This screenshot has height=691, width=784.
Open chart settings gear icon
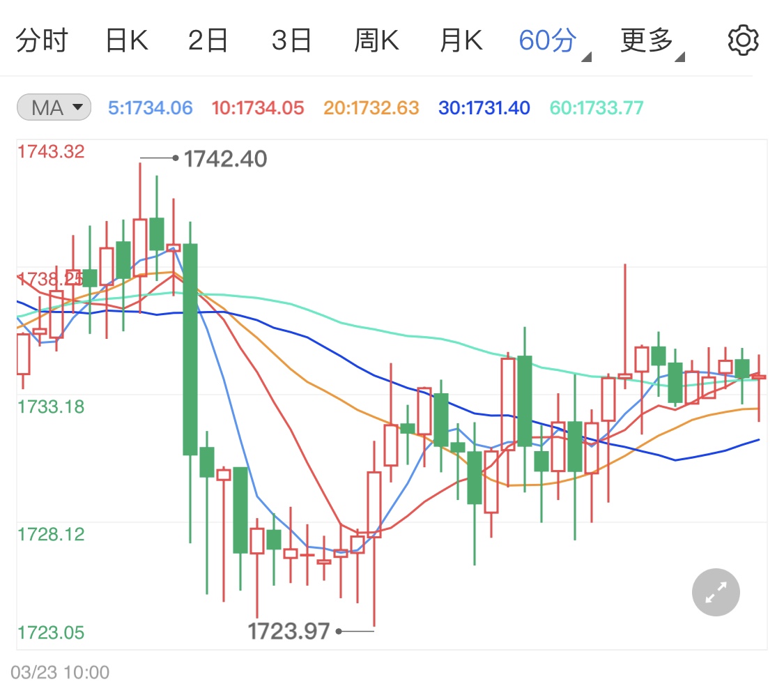click(x=743, y=40)
